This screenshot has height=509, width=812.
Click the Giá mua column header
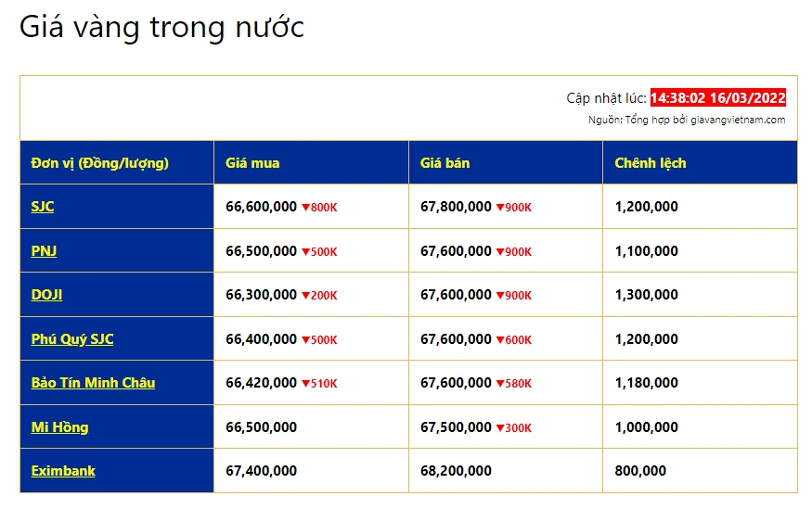252,163
